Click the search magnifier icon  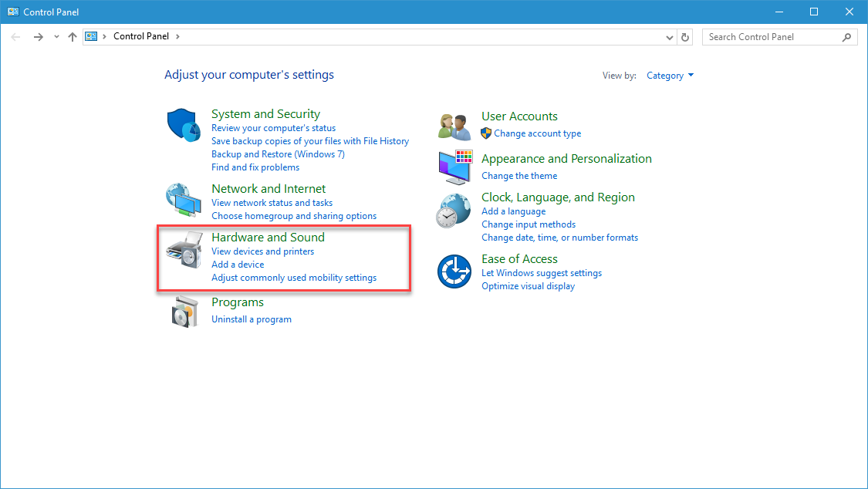click(846, 37)
